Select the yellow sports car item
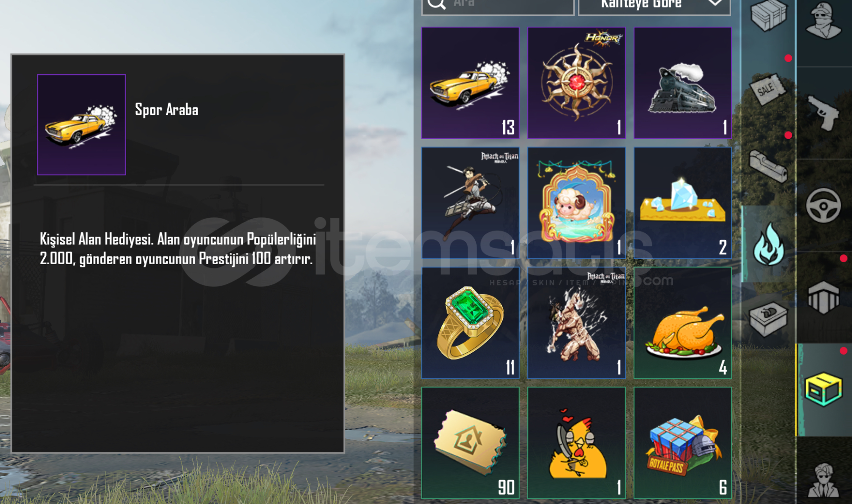The height and width of the screenshot is (504, 852). (x=470, y=83)
